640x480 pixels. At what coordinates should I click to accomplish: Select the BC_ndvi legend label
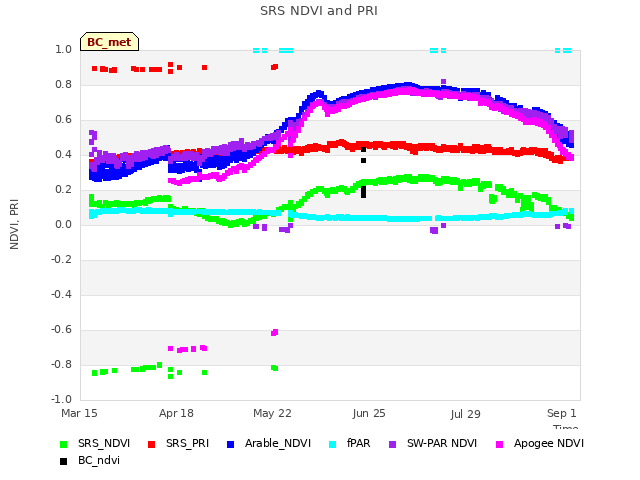[x=99, y=461]
